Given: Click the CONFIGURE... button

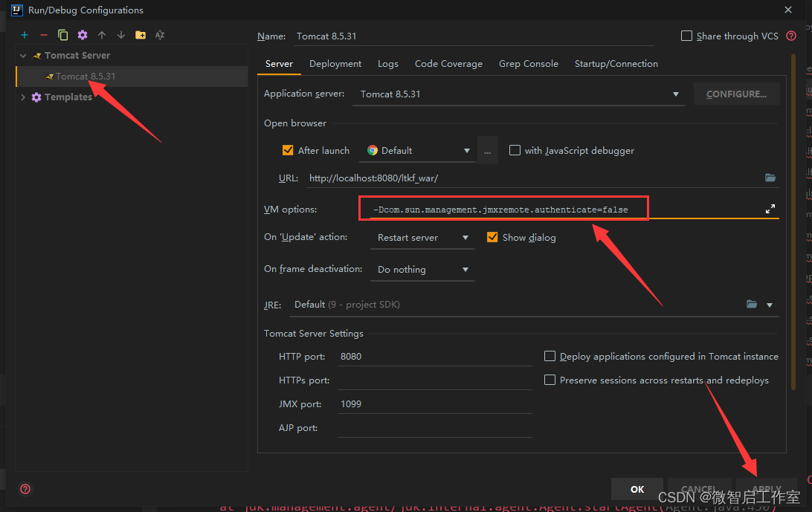Looking at the screenshot, I should (736, 94).
